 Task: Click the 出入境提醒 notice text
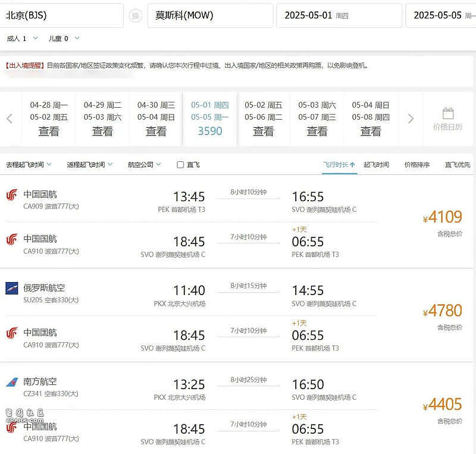tap(187, 65)
